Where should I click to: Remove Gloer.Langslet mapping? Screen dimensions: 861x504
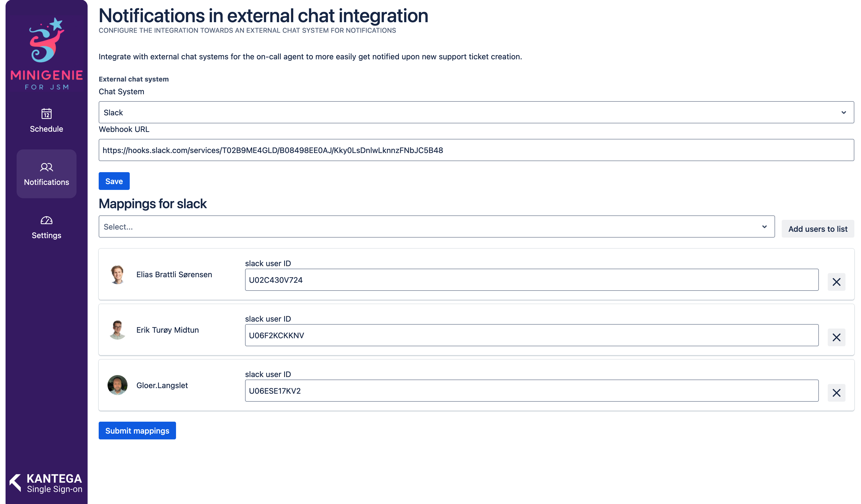(x=836, y=393)
